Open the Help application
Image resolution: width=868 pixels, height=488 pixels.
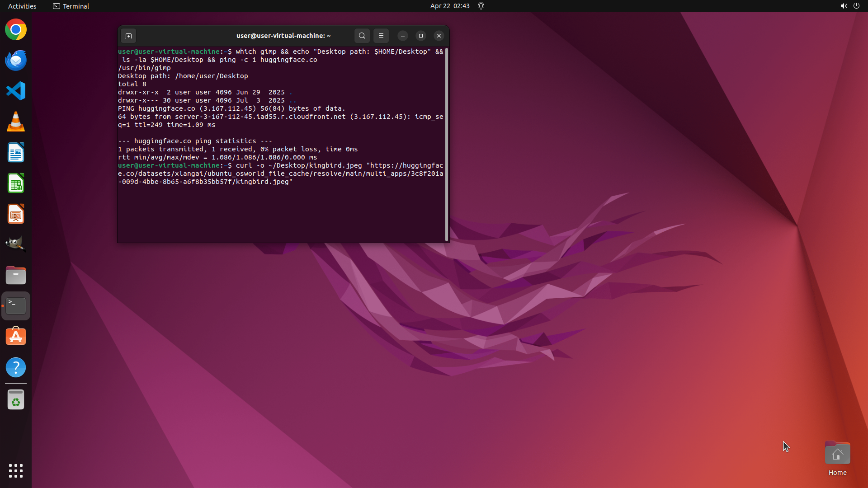click(16, 367)
